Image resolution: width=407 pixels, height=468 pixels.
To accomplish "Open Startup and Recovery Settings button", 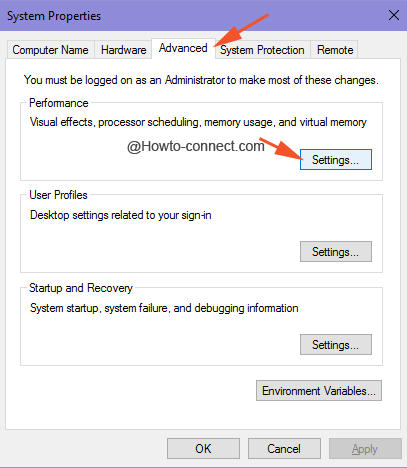I will point(336,345).
